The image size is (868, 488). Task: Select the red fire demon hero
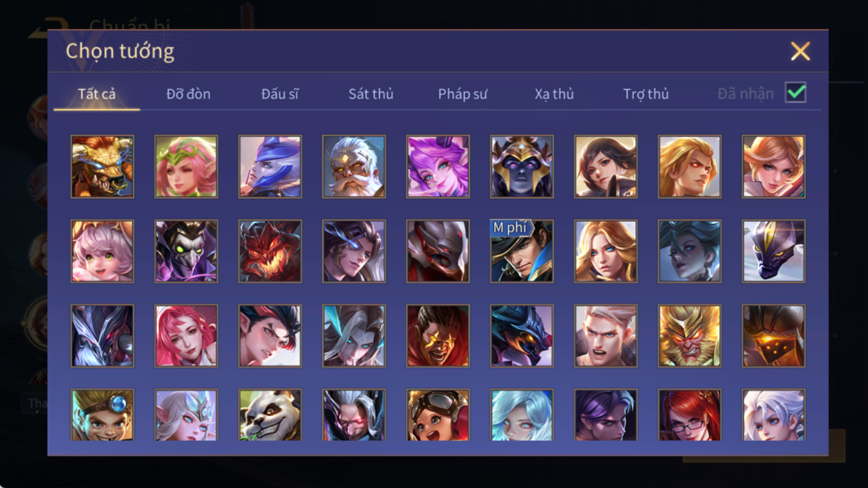(270, 251)
